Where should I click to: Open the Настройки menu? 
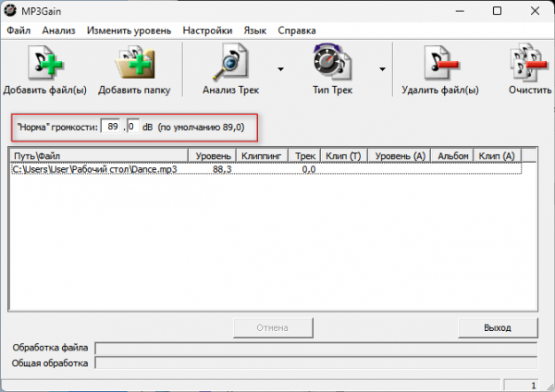coord(207,31)
